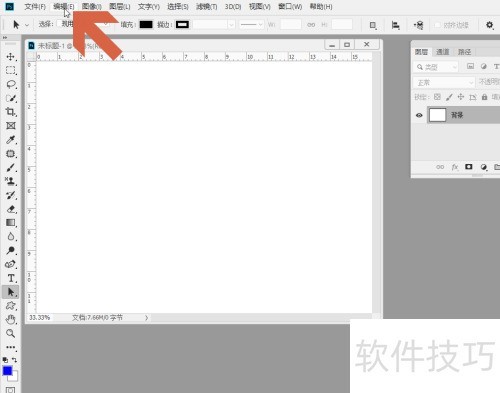Viewport: 500px width, 393px height.
Task: Toggle filter for adjustment layers
Action: coord(484,66)
